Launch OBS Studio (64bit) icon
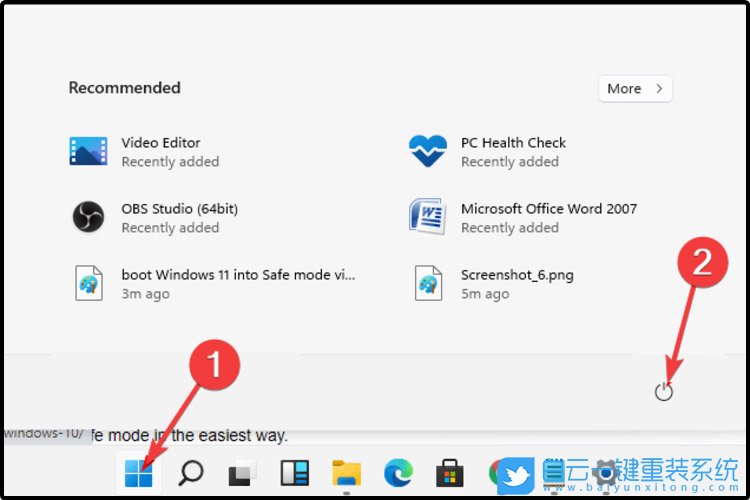Image resolution: width=750 pixels, height=500 pixels. (88, 217)
